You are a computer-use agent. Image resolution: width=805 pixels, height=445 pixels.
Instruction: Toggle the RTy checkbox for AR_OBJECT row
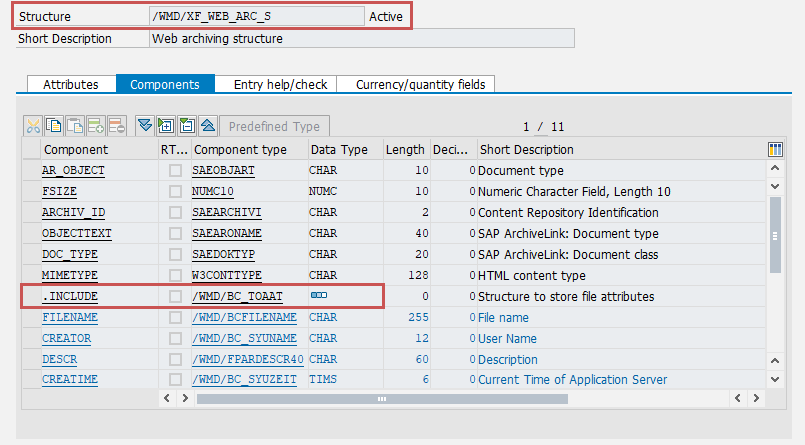175,171
